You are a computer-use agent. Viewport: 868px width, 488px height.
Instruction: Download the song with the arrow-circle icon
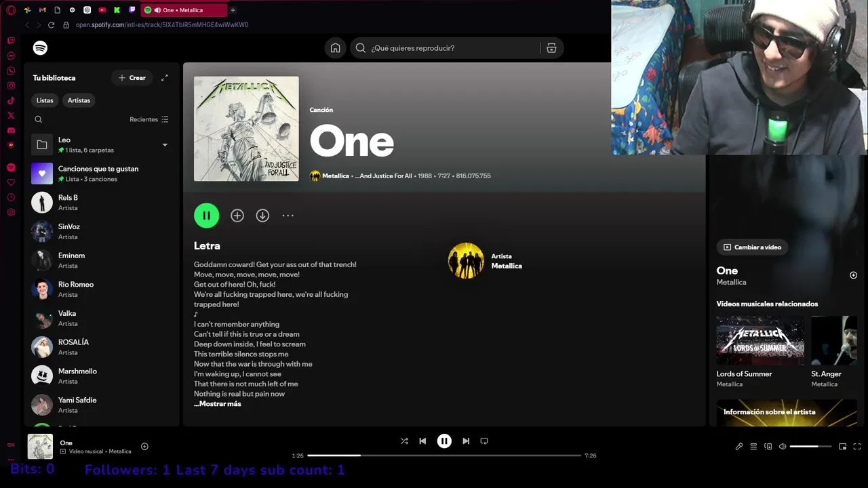pyautogui.click(x=262, y=216)
